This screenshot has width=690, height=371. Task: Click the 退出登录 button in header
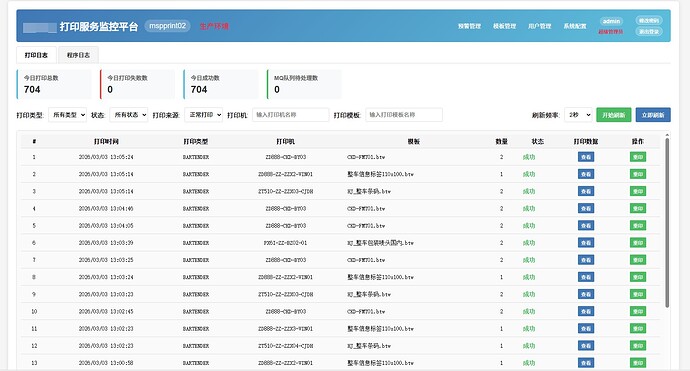(x=649, y=32)
